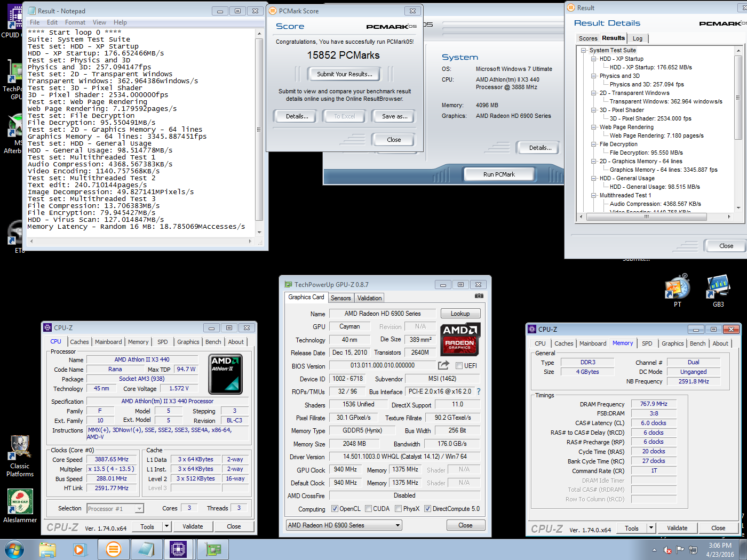This screenshot has height=560, width=747.
Task: Toggle the OpenCL checkbox in GPU-Z
Action: coord(335,509)
